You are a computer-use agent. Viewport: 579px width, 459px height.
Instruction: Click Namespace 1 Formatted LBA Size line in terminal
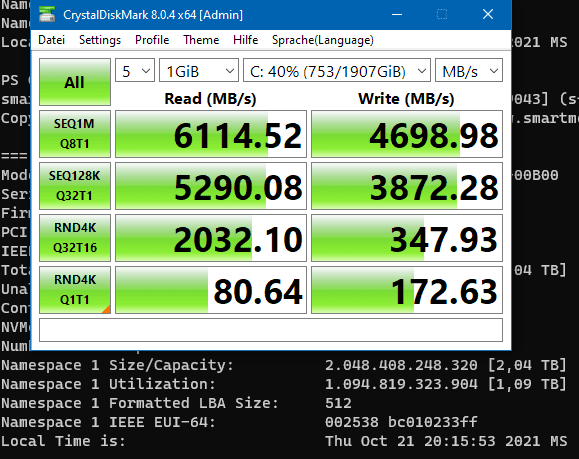pyautogui.click(x=176, y=403)
